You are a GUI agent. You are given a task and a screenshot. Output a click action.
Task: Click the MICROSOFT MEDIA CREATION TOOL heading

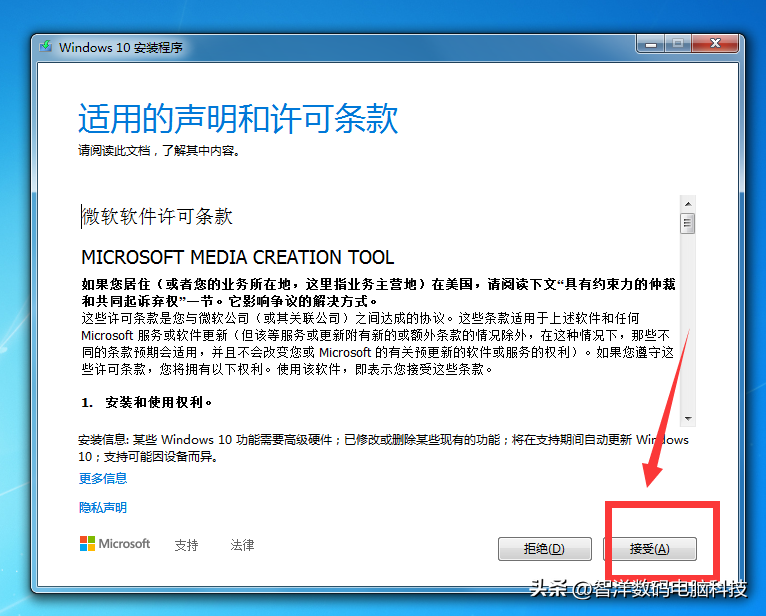tap(237, 257)
